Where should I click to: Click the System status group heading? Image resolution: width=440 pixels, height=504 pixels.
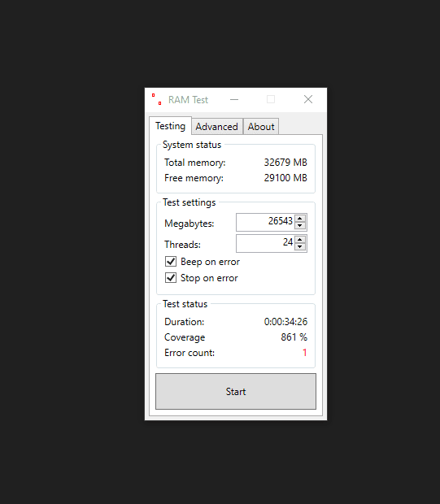point(192,145)
